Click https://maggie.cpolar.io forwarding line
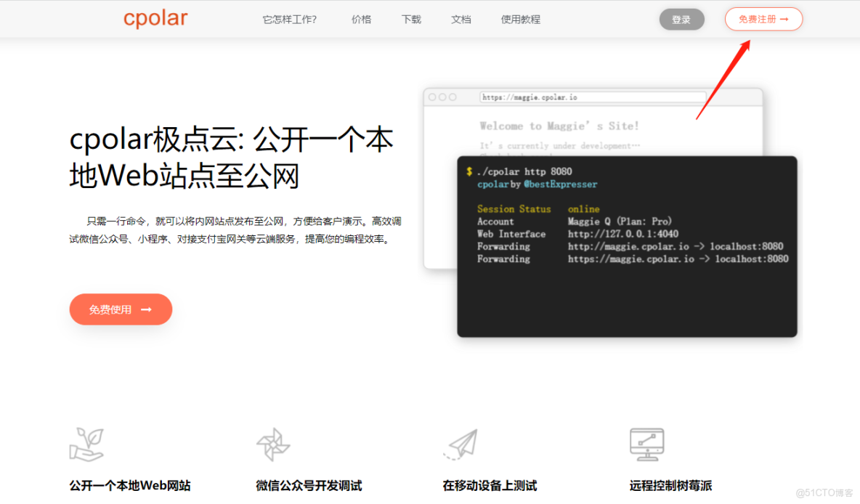The width and height of the screenshot is (860, 504). tap(633, 259)
